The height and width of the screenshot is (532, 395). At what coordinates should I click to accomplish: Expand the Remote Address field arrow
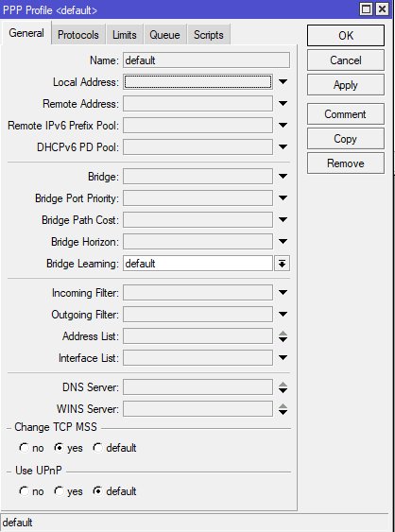(x=283, y=104)
